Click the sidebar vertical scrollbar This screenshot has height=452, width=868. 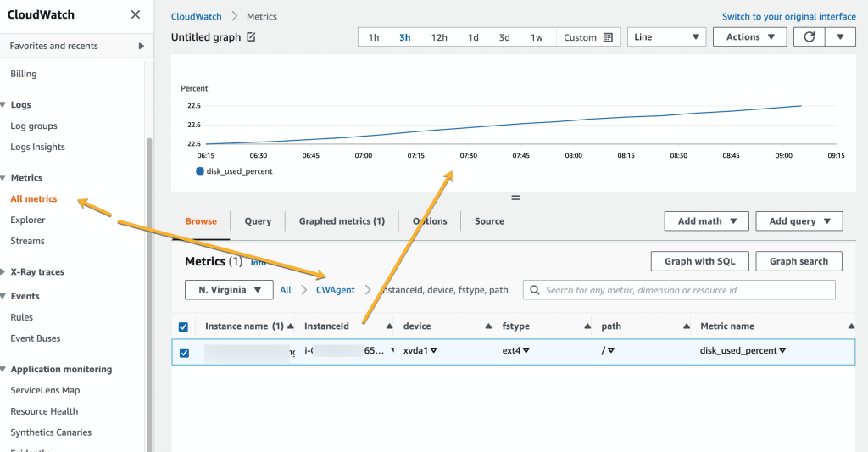[149, 293]
